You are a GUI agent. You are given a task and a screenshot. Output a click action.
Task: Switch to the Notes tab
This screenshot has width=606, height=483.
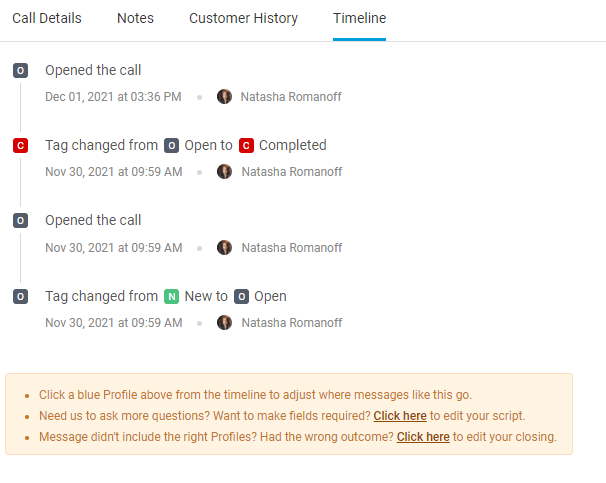click(135, 18)
